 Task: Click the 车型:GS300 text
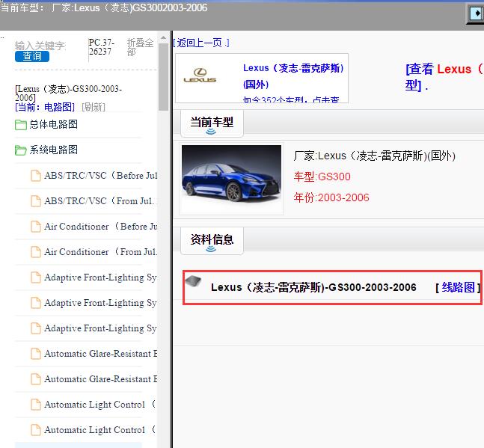[322, 177]
